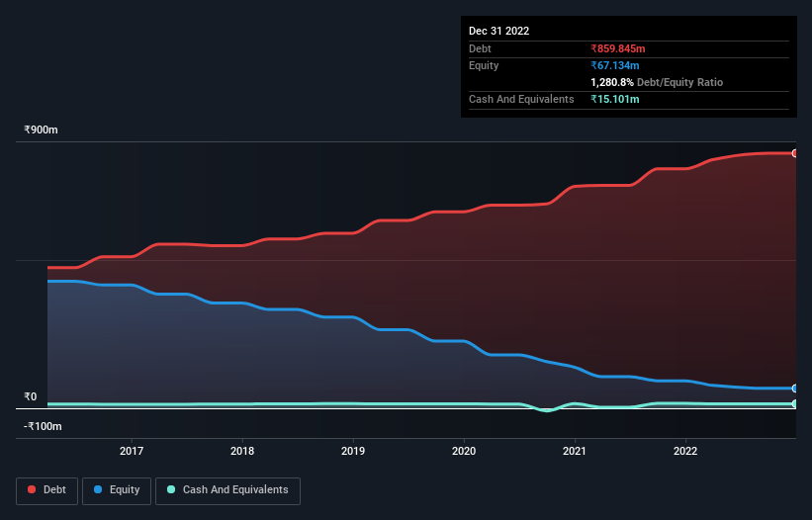The height and width of the screenshot is (520, 812).
Task: Toggle the Equity series legend button
Action: pos(117,490)
